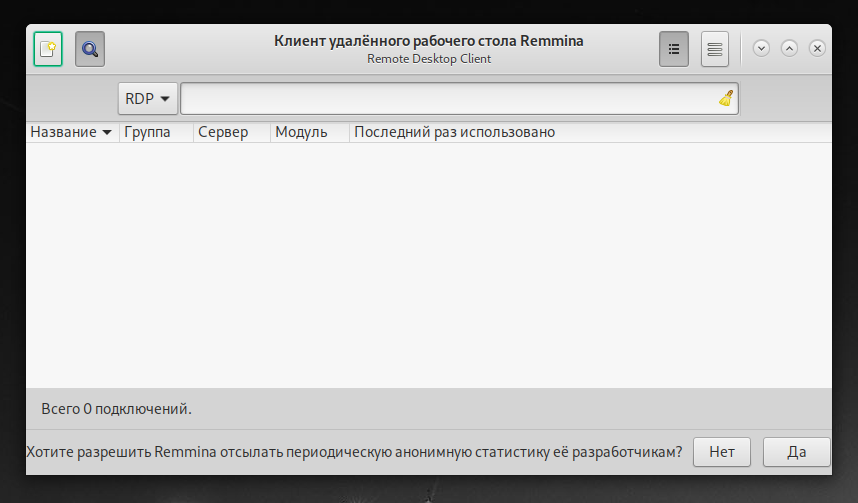Close the Remmina window
This screenshot has width=858, height=503.
tap(817, 48)
